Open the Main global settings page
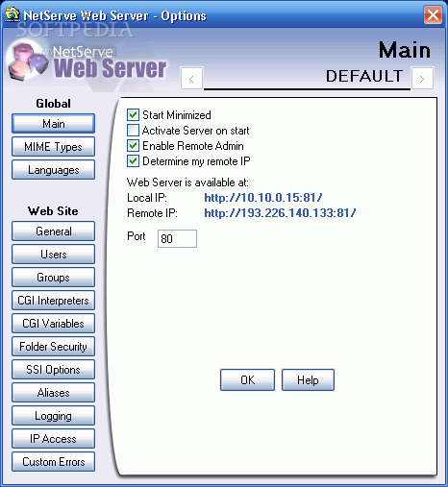Viewport: 448px width, 487px height. pos(53,124)
